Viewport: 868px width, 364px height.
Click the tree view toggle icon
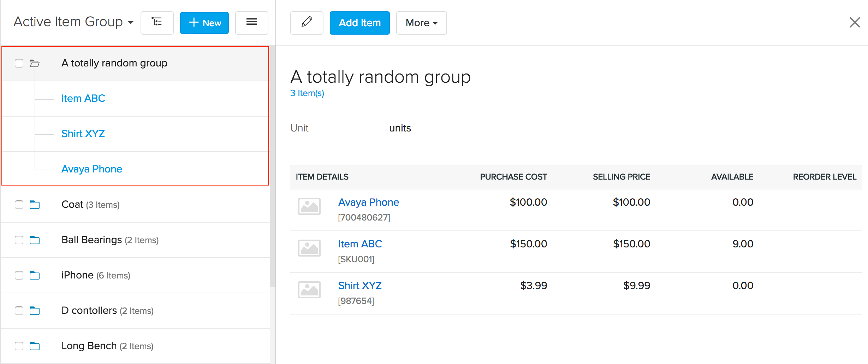[157, 23]
